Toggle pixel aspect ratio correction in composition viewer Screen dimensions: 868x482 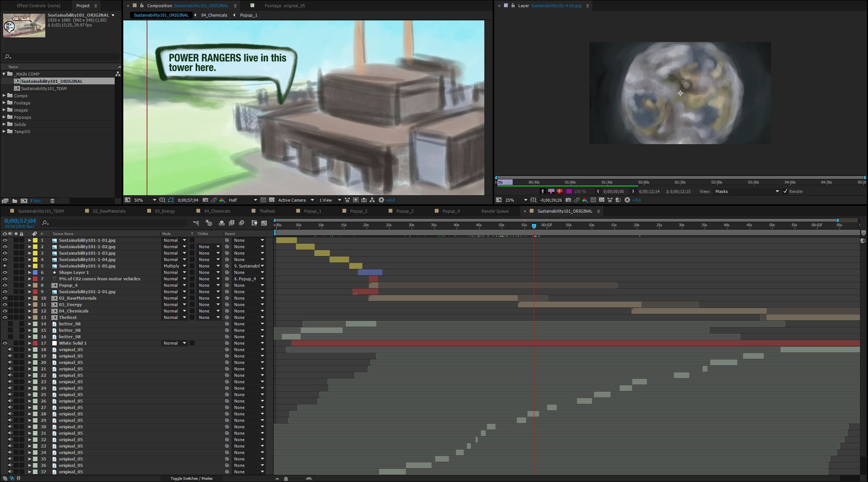click(x=347, y=200)
